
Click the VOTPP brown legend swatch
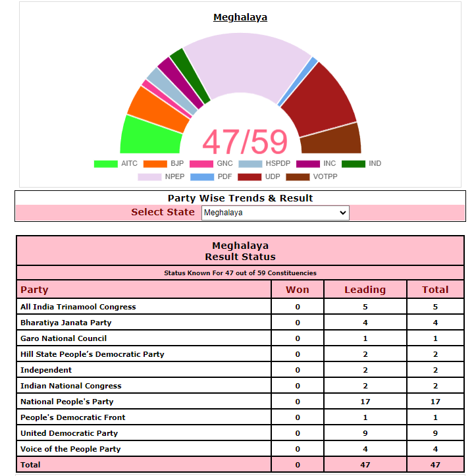coord(298,177)
